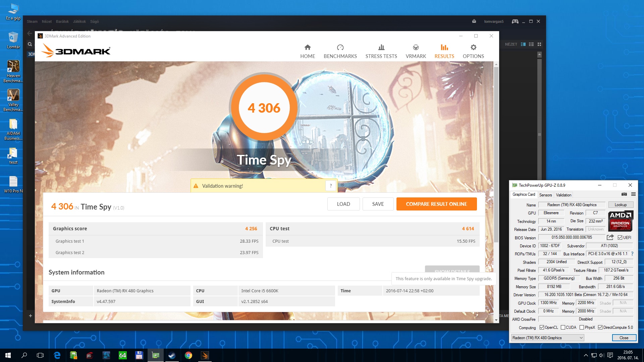Open the HOME section in 3DMark

[x=307, y=51]
